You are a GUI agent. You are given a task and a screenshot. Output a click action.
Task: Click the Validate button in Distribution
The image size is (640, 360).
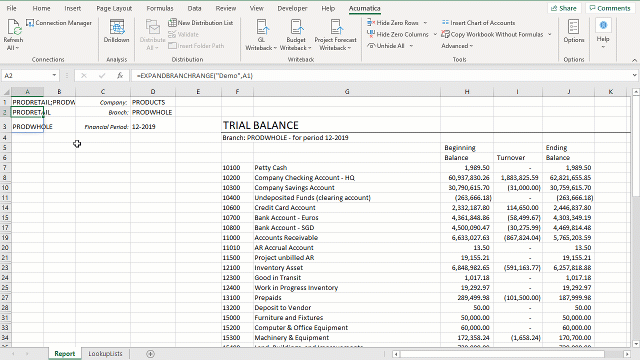(x=183, y=34)
